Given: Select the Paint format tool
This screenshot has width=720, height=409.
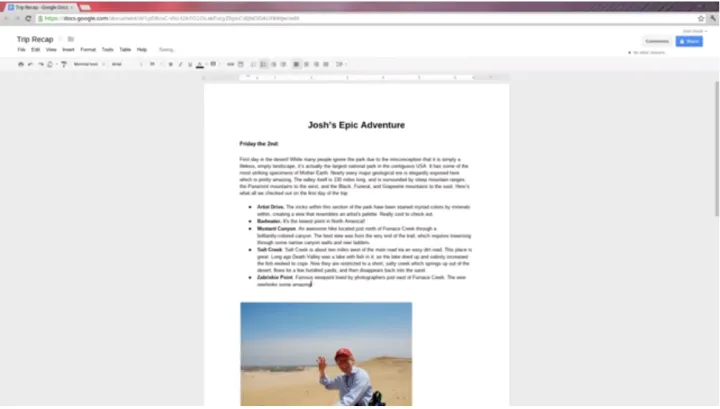Looking at the screenshot, I should tap(64, 64).
